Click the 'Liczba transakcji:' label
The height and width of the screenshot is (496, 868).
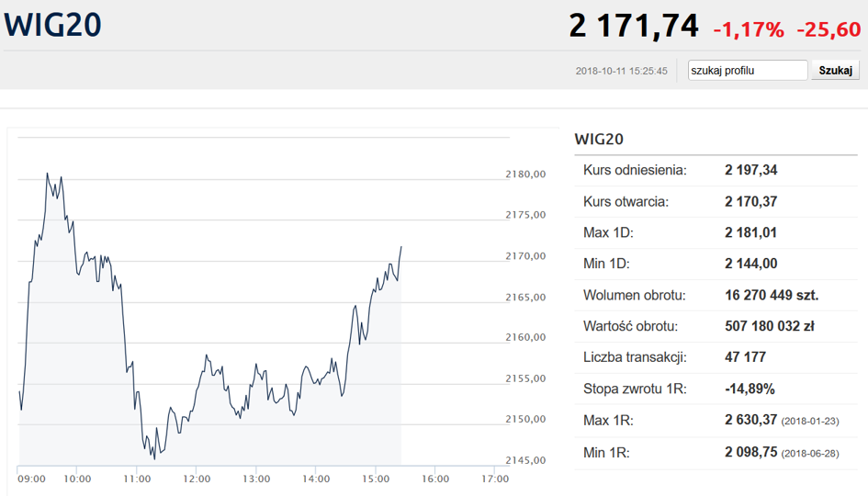click(635, 357)
